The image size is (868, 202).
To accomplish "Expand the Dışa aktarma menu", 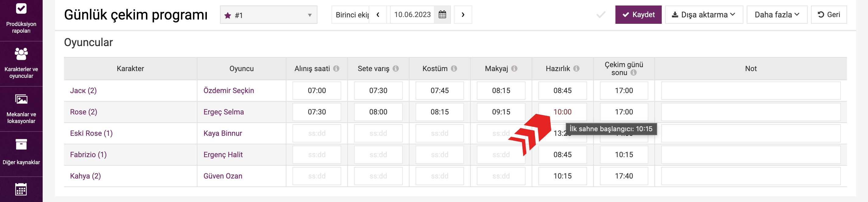I will [704, 15].
